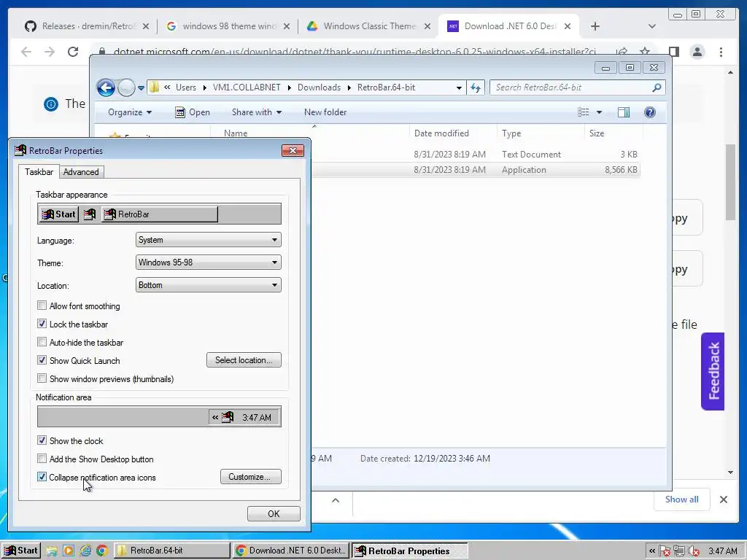Viewport: 747px width, 560px height.
Task: Open the Chrome profile avatar
Action: pyautogui.click(x=697, y=52)
